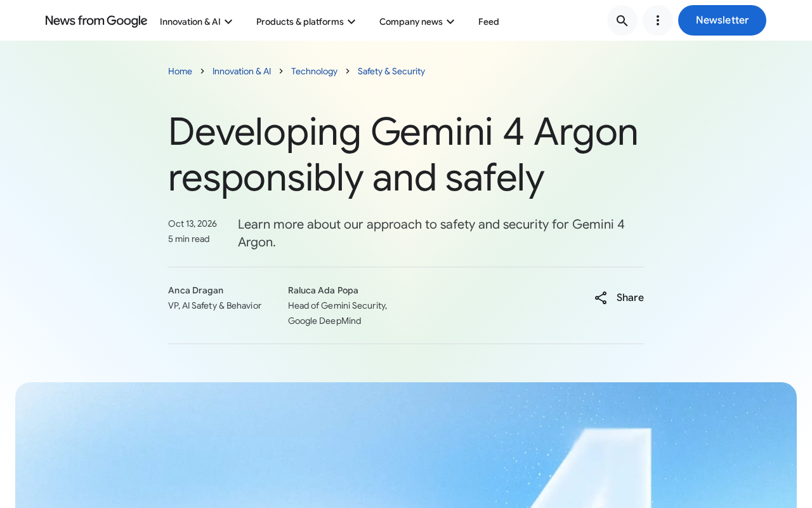Go to Home breadcrumb

[180, 71]
